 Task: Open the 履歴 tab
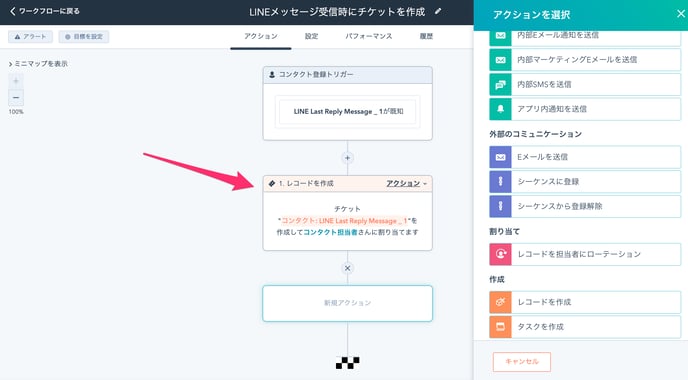pyautogui.click(x=426, y=36)
